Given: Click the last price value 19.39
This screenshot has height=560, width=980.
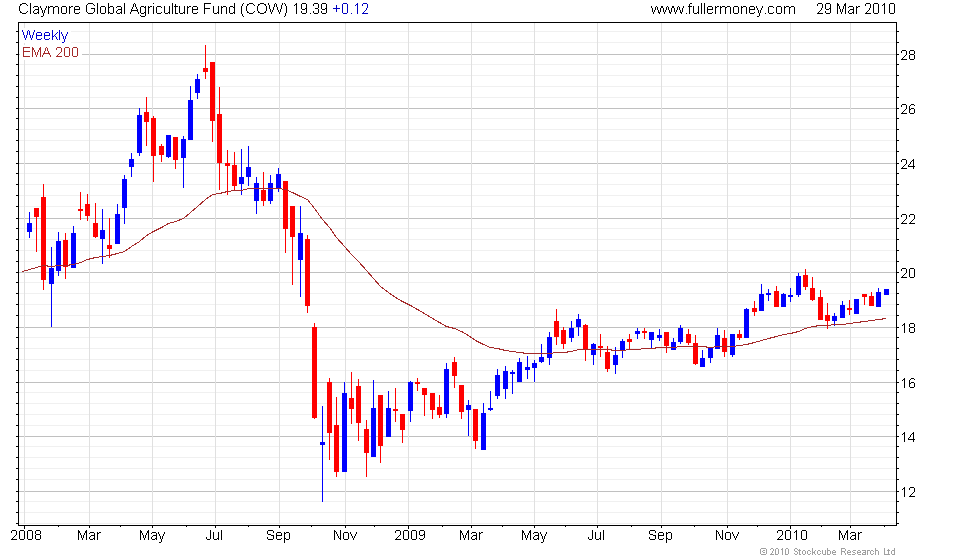Looking at the screenshot, I should click(x=310, y=9).
